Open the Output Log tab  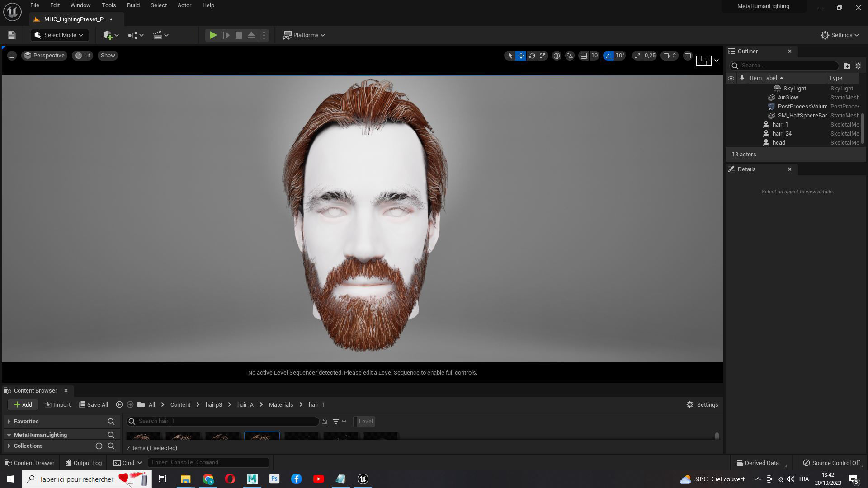(84, 463)
